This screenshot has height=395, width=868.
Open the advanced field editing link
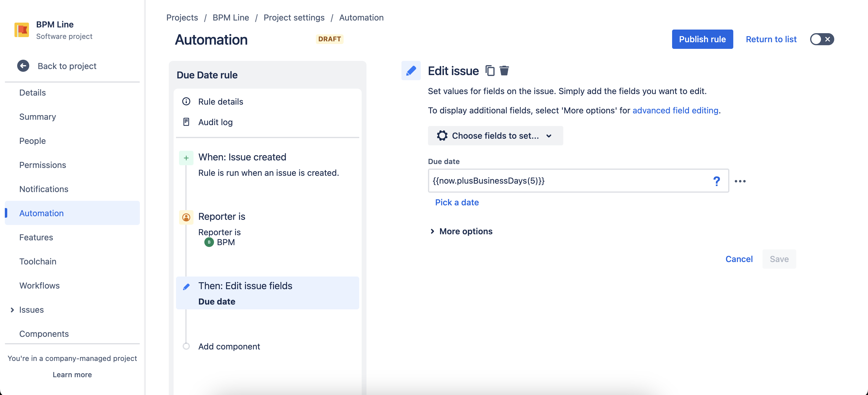pyautogui.click(x=675, y=111)
